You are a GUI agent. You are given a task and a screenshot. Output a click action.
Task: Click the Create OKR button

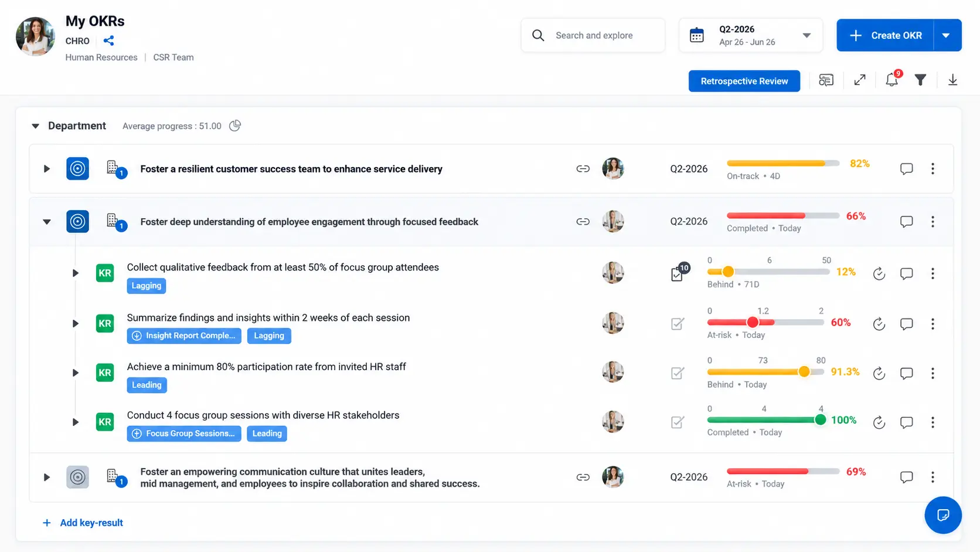[x=885, y=35]
